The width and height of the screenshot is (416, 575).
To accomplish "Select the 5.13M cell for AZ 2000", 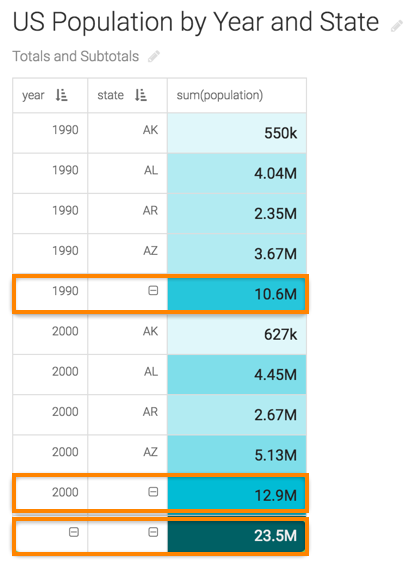I will pyautogui.click(x=237, y=455).
